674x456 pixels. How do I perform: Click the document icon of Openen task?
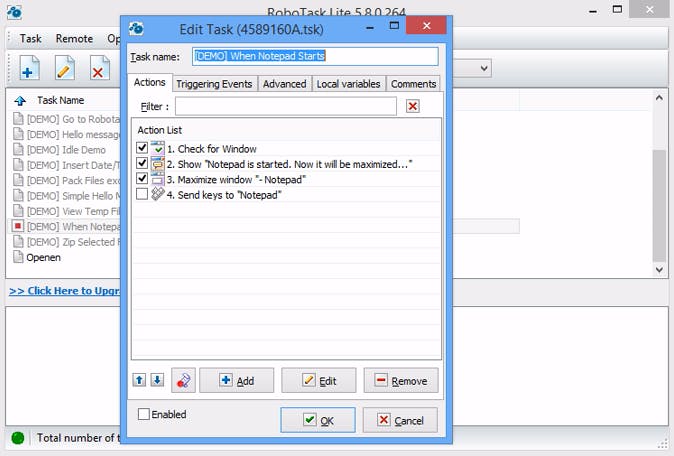click(18, 257)
